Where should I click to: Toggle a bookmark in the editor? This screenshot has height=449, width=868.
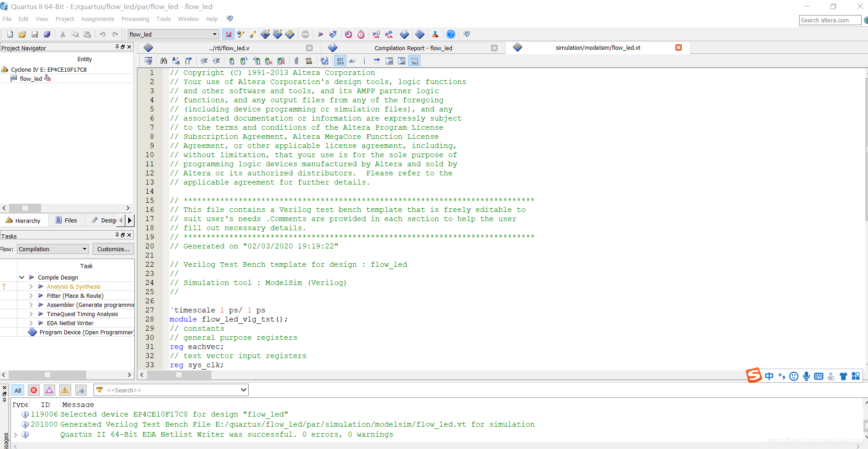point(232,61)
